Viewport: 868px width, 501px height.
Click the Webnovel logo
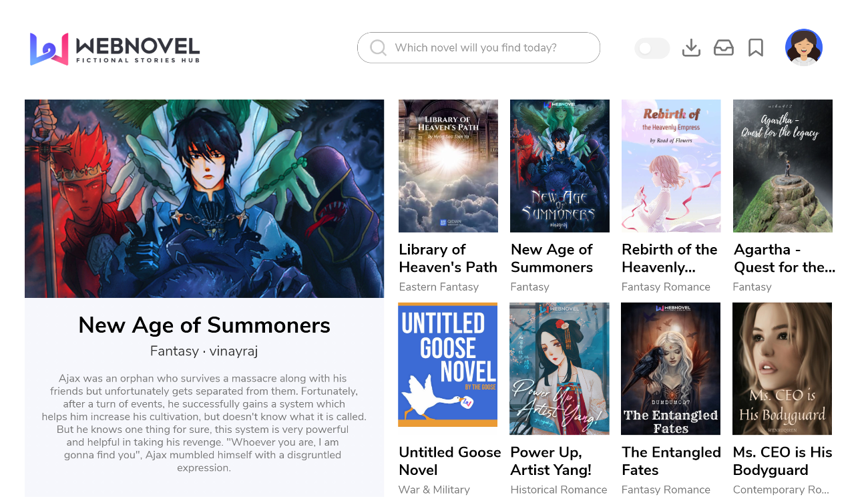(x=115, y=49)
